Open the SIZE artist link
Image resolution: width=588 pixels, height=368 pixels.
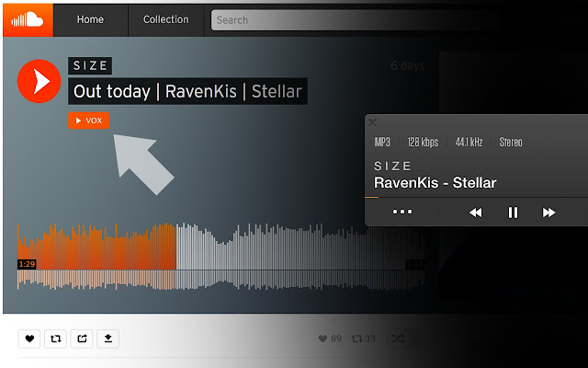[x=90, y=65]
